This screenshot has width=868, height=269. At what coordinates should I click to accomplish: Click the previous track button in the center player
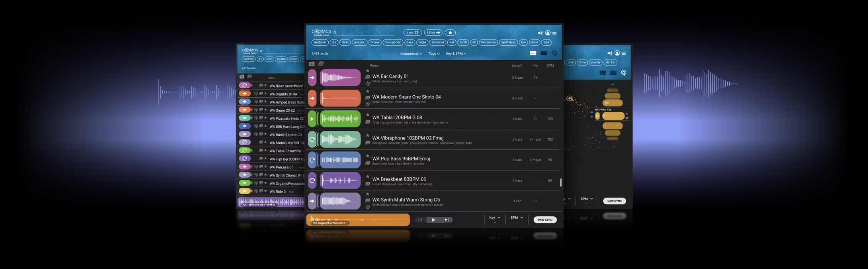coord(421,220)
